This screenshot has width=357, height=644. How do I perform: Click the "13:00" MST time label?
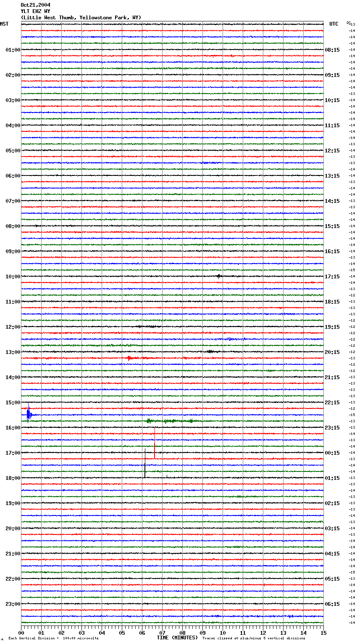pos(13,352)
